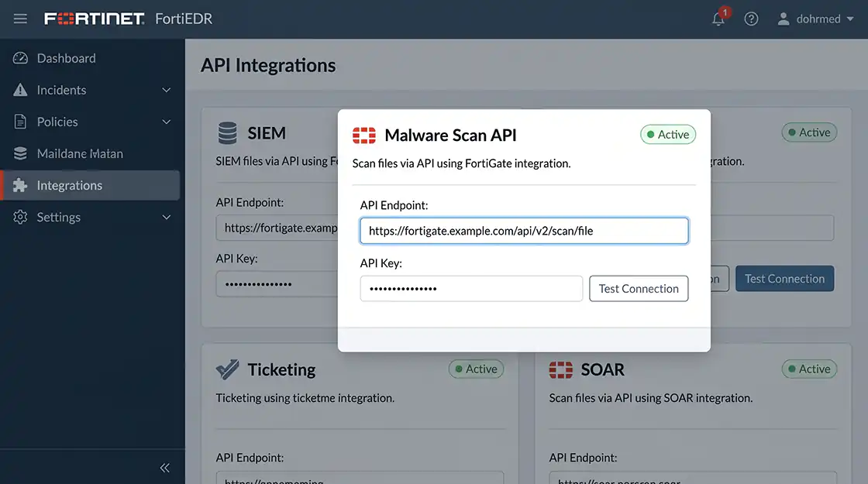Click the SIEM API Endpoint field
Screen dimensions: 868x484
point(277,228)
